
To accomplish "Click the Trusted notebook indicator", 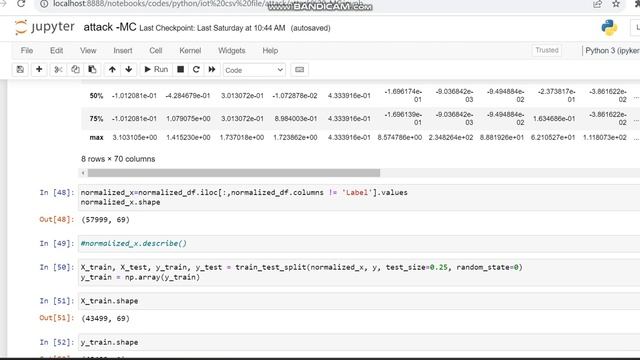I will click(x=547, y=50).
